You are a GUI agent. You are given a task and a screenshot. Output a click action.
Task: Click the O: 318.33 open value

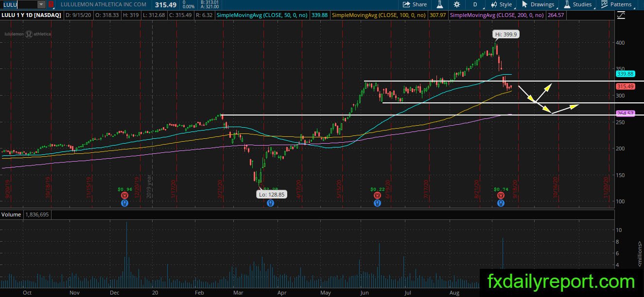108,16
